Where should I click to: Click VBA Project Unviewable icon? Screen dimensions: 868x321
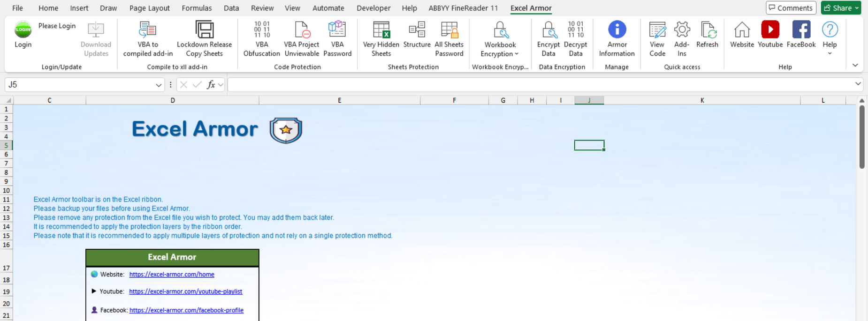click(x=302, y=30)
